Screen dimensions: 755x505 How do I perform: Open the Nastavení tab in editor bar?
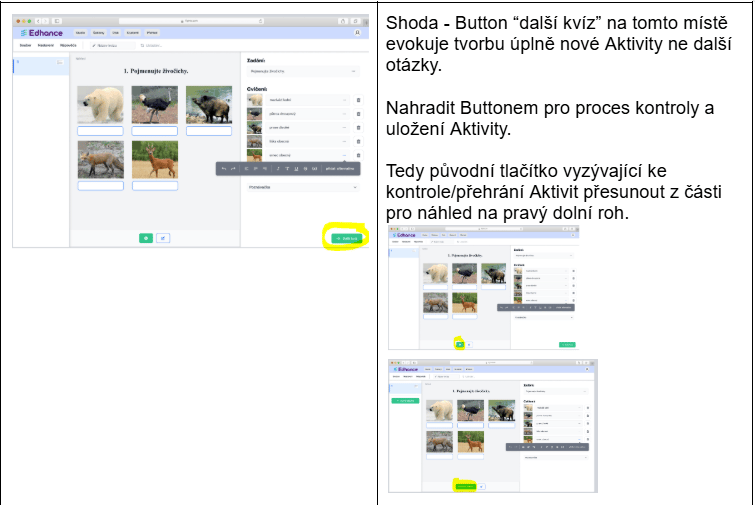point(46,45)
